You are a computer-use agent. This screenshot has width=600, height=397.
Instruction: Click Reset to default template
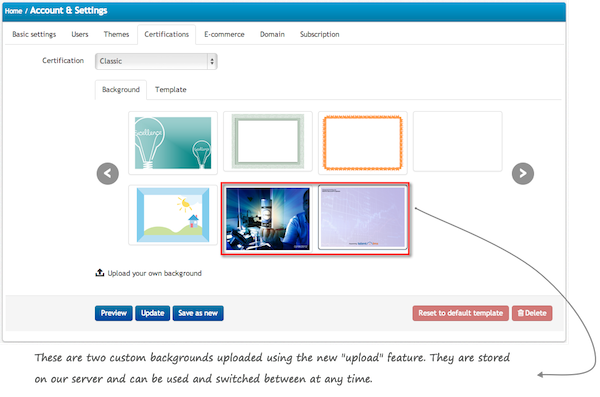pos(461,313)
